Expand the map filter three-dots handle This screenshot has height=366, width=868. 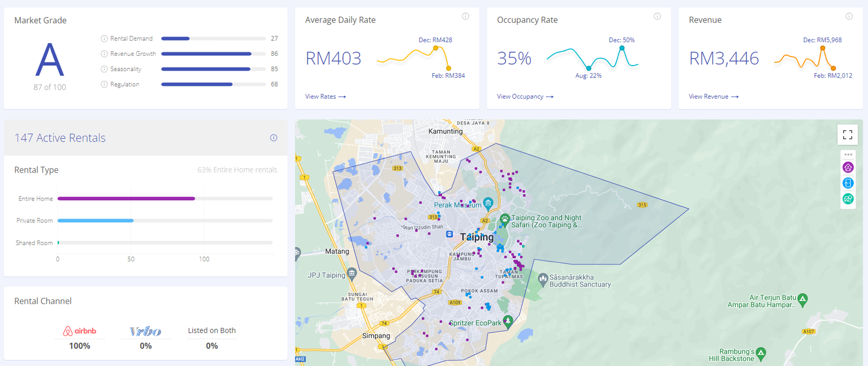848,155
